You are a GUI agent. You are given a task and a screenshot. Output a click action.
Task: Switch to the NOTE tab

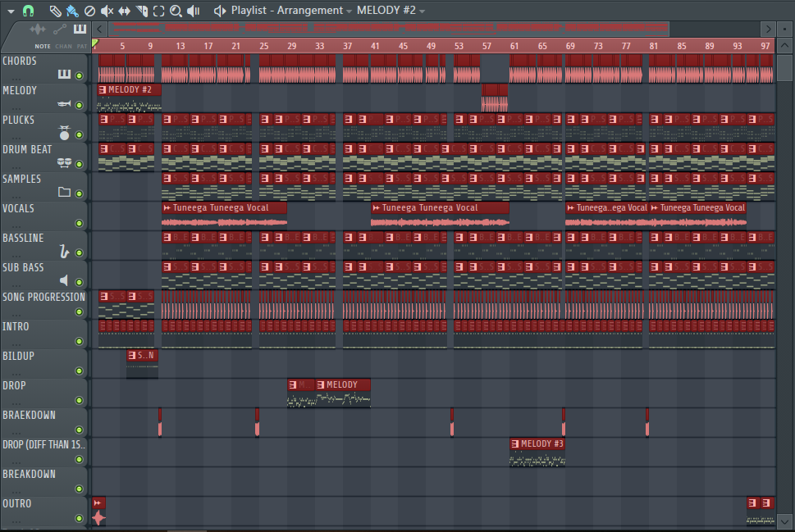pos(42,47)
